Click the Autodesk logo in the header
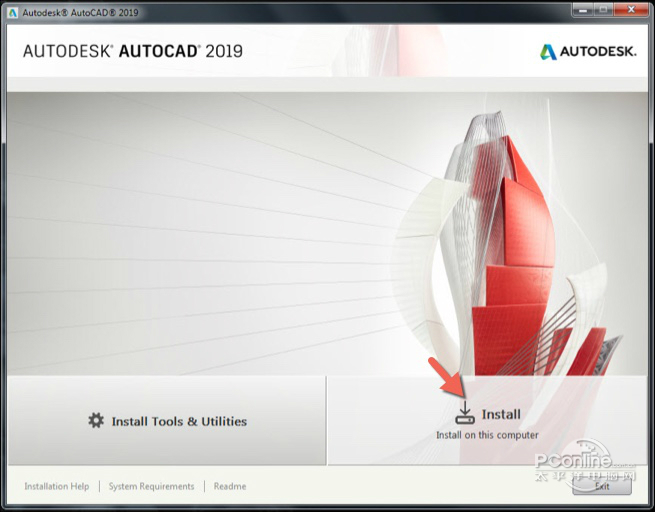 pyautogui.click(x=589, y=52)
